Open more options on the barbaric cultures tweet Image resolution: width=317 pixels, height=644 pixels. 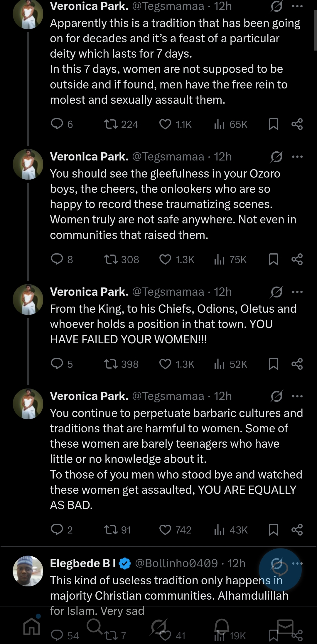[297, 396]
